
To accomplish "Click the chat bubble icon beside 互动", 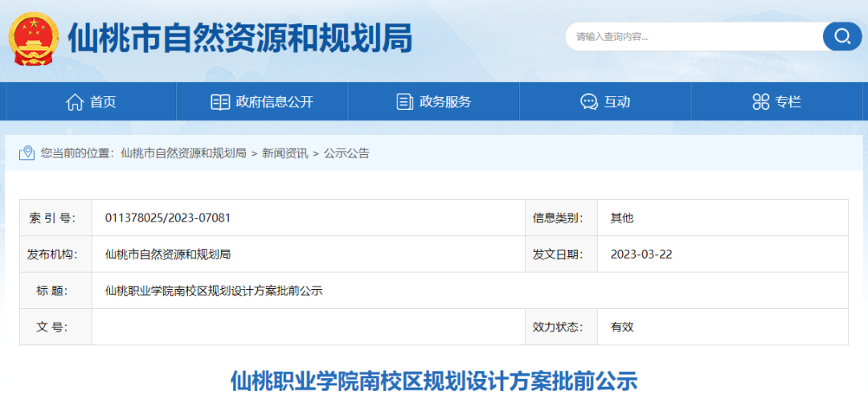I will (x=588, y=102).
